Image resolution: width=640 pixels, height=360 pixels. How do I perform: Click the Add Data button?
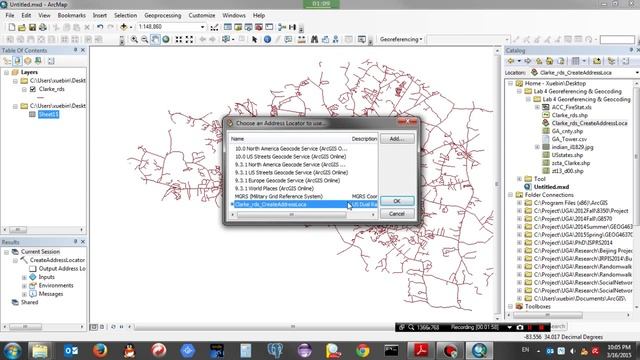pos(124,27)
